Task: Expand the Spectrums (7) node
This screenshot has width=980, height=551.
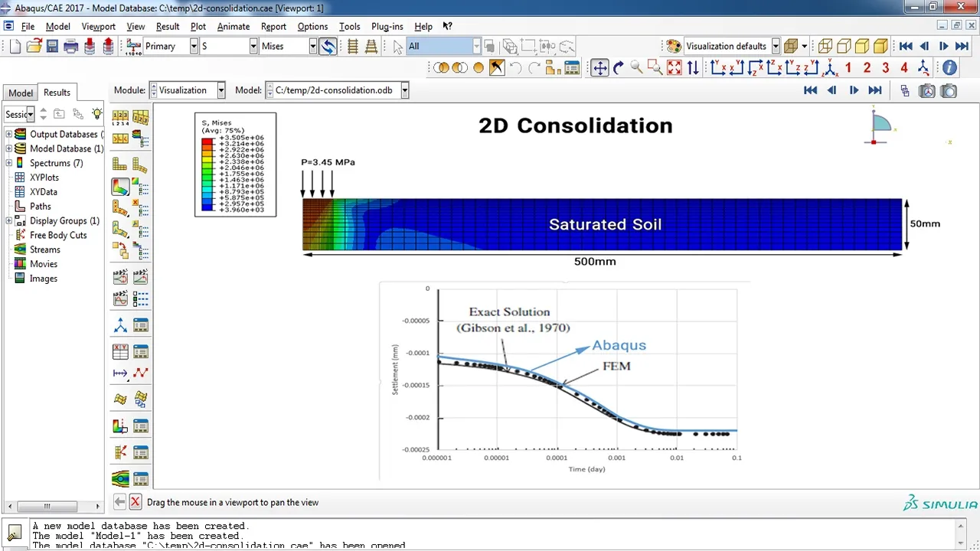Action: [9, 163]
